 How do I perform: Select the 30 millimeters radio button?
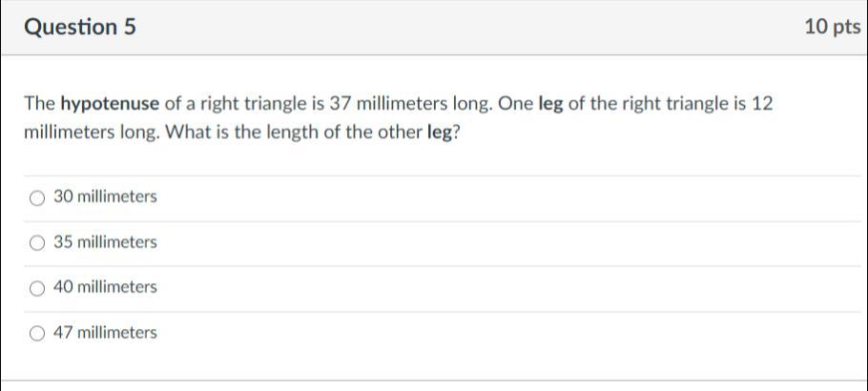coord(37,197)
